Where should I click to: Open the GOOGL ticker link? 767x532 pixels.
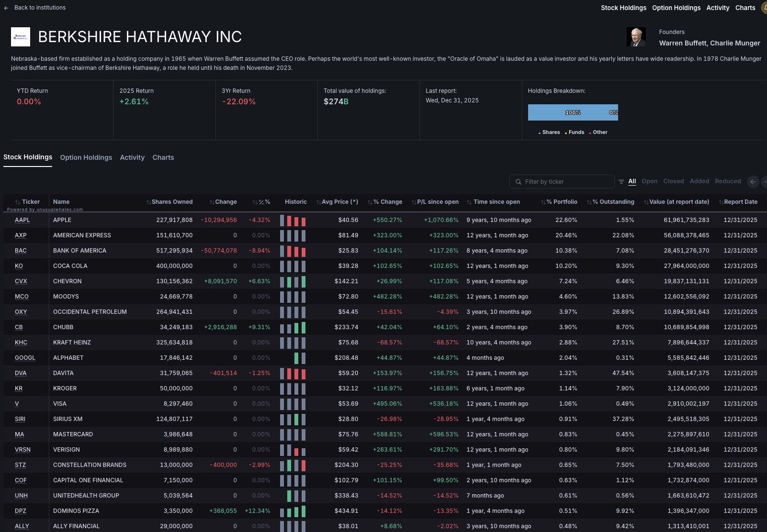pos(25,358)
